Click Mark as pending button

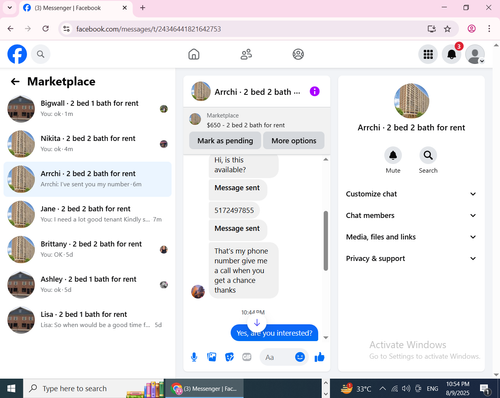click(x=225, y=141)
